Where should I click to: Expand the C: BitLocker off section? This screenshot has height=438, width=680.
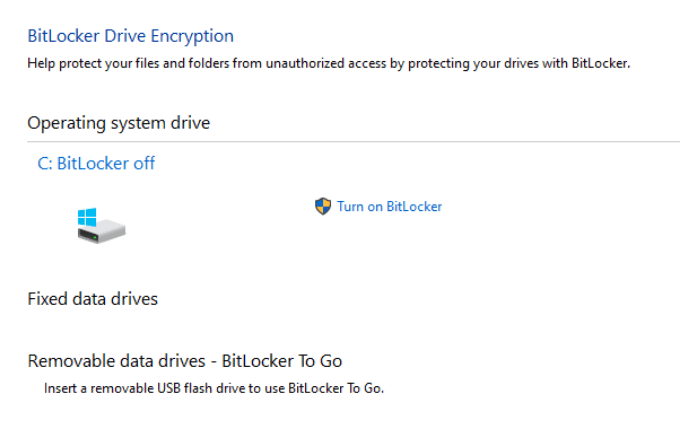(96, 163)
